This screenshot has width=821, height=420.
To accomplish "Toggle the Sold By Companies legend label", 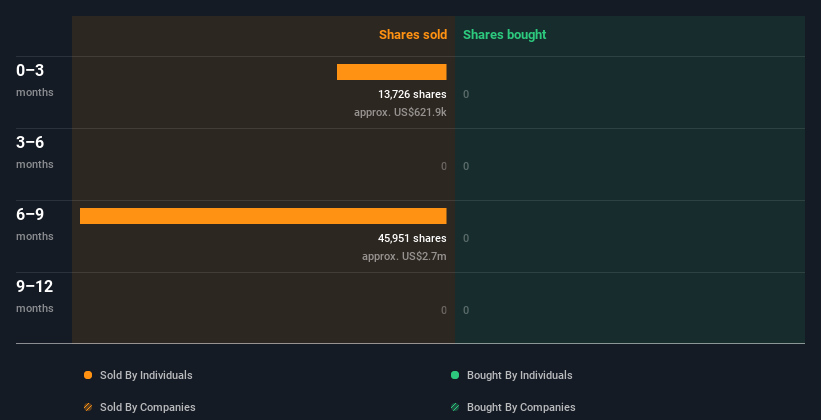I will pos(147,407).
